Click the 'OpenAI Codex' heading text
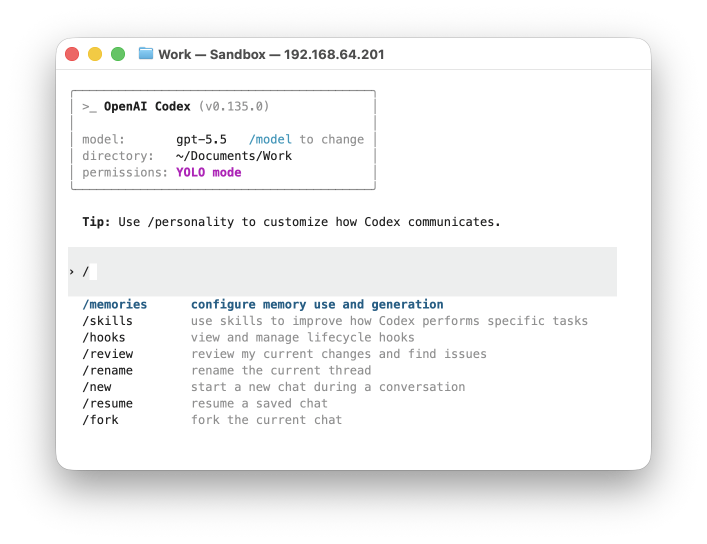 coord(147,106)
